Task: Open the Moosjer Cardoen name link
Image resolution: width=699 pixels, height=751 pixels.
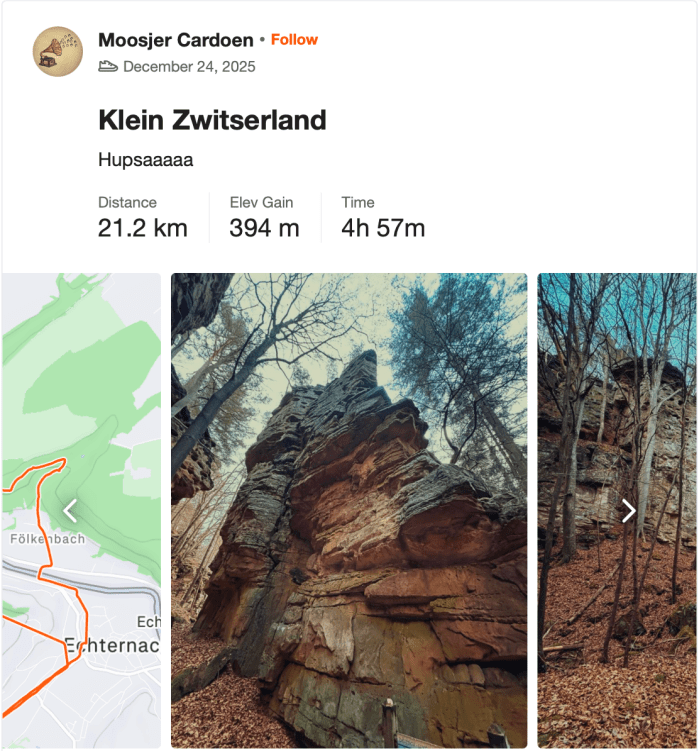Action: pos(176,40)
